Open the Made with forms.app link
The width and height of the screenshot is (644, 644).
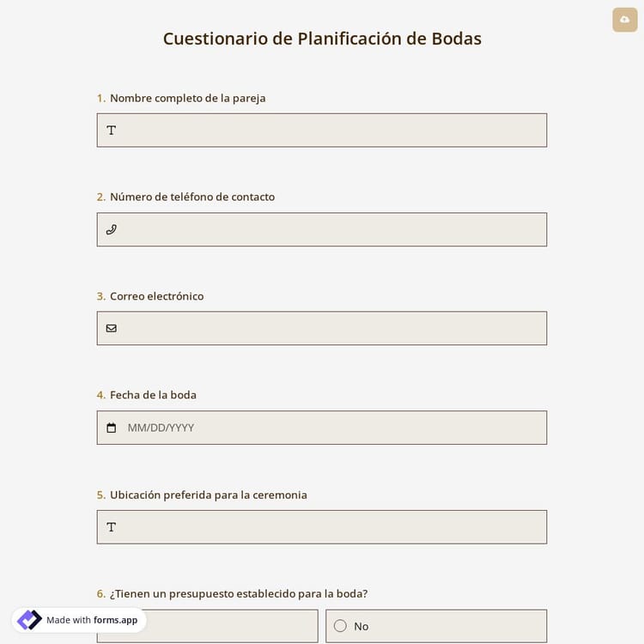(91, 620)
